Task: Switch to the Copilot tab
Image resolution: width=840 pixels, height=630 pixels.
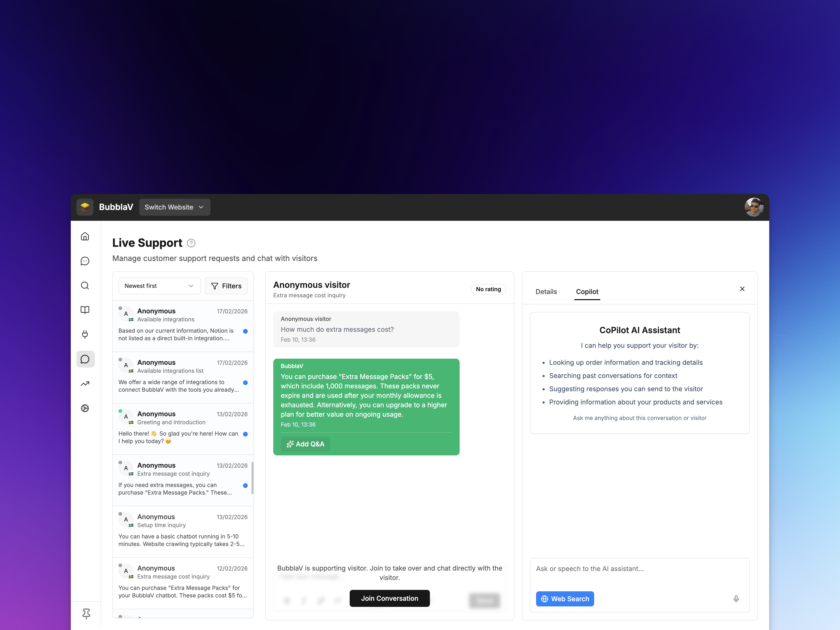Action: click(x=587, y=292)
